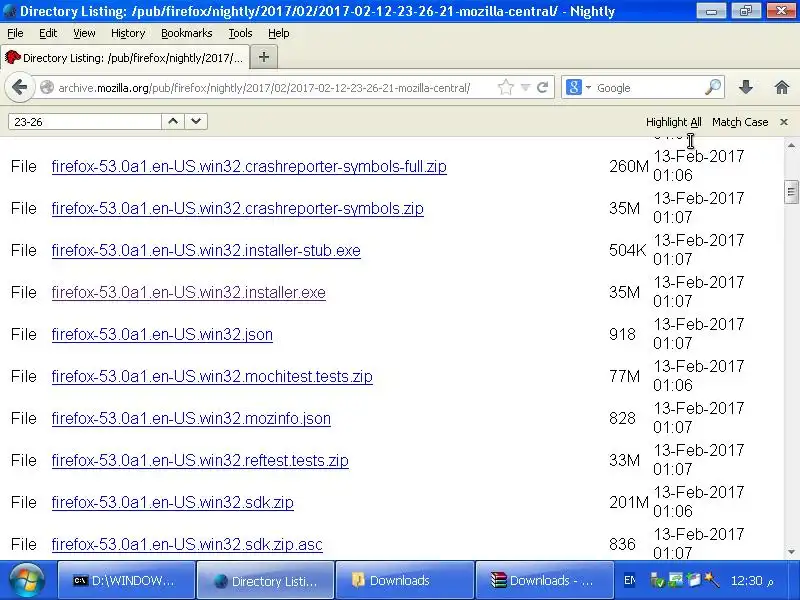Select the Directory Listing tab

pos(126,58)
